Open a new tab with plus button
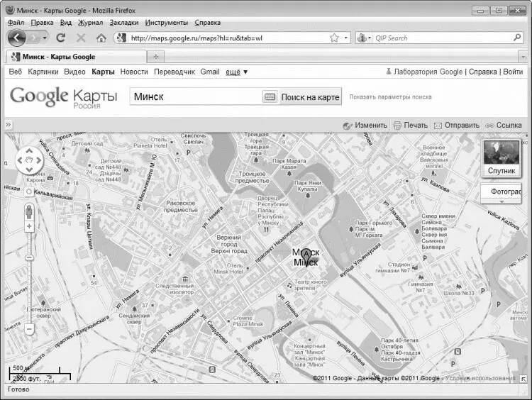The image size is (532, 400). [x=156, y=57]
